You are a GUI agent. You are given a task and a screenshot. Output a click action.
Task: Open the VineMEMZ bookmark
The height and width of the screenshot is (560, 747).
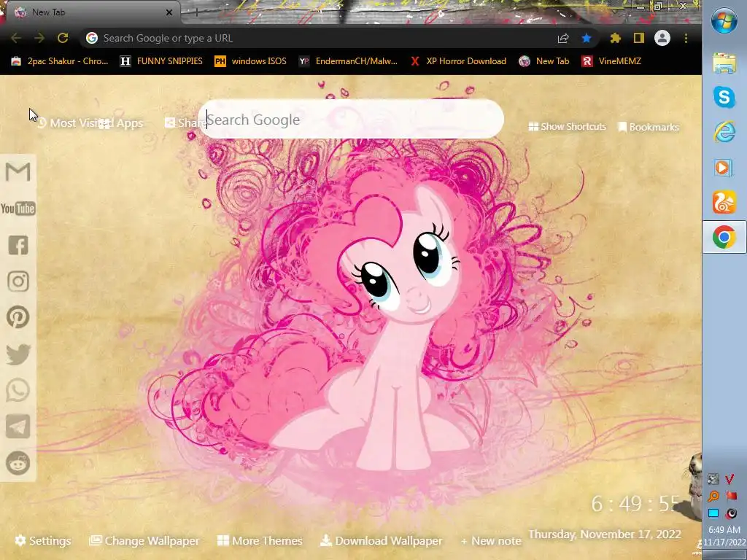611,61
